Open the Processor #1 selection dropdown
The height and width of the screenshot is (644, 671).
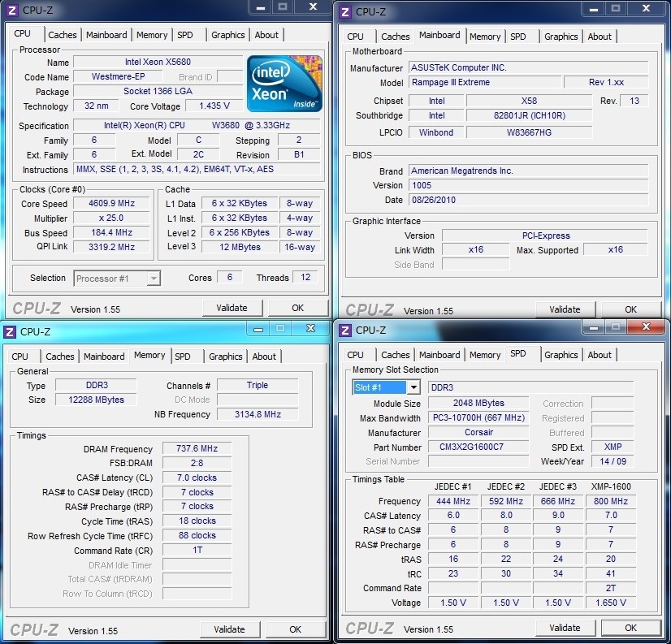coord(117,279)
